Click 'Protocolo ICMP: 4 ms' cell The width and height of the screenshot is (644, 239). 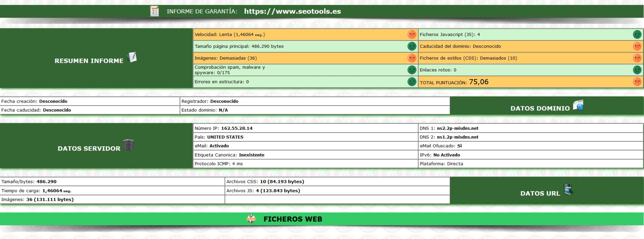point(306,164)
